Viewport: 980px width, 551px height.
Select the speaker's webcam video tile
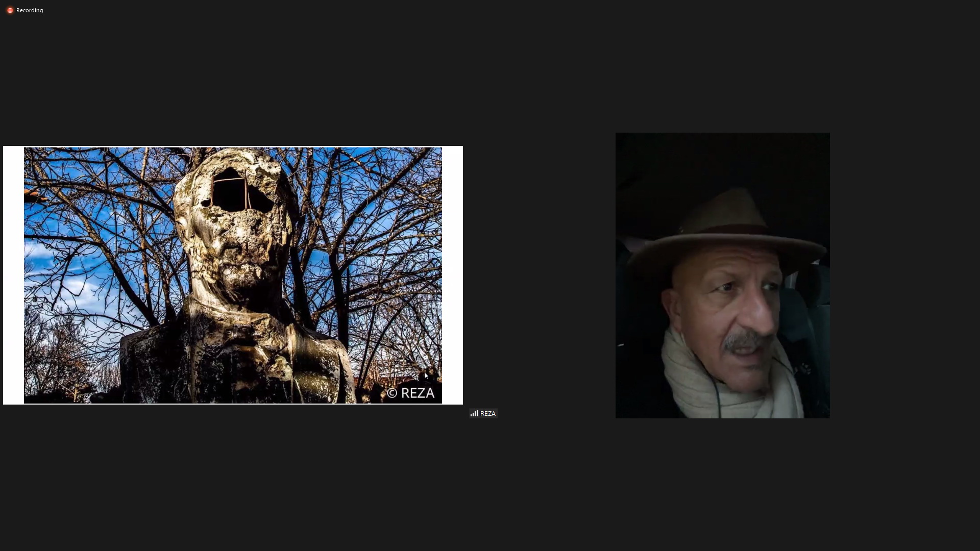coord(722,275)
